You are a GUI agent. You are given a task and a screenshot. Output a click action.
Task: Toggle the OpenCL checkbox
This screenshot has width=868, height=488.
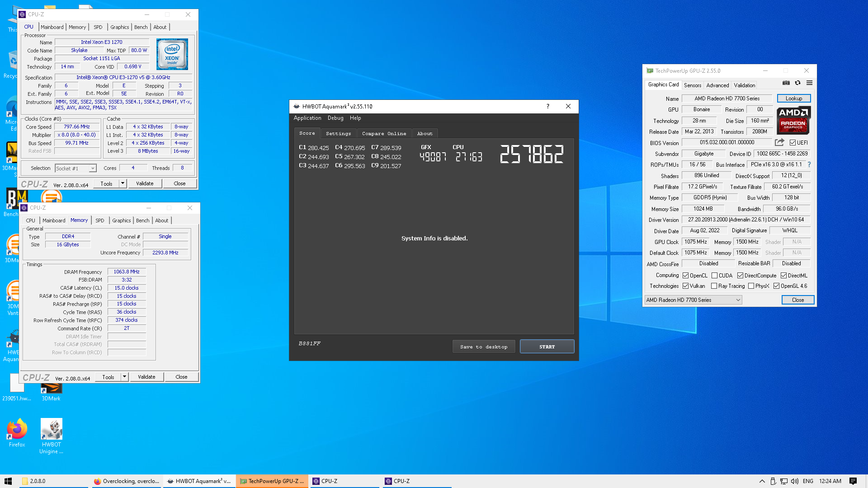click(685, 276)
